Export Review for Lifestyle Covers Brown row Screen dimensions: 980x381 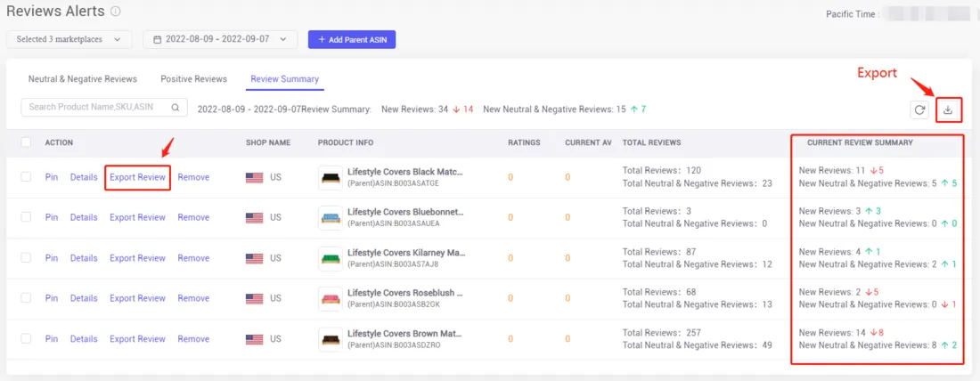(x=137, y=339)
